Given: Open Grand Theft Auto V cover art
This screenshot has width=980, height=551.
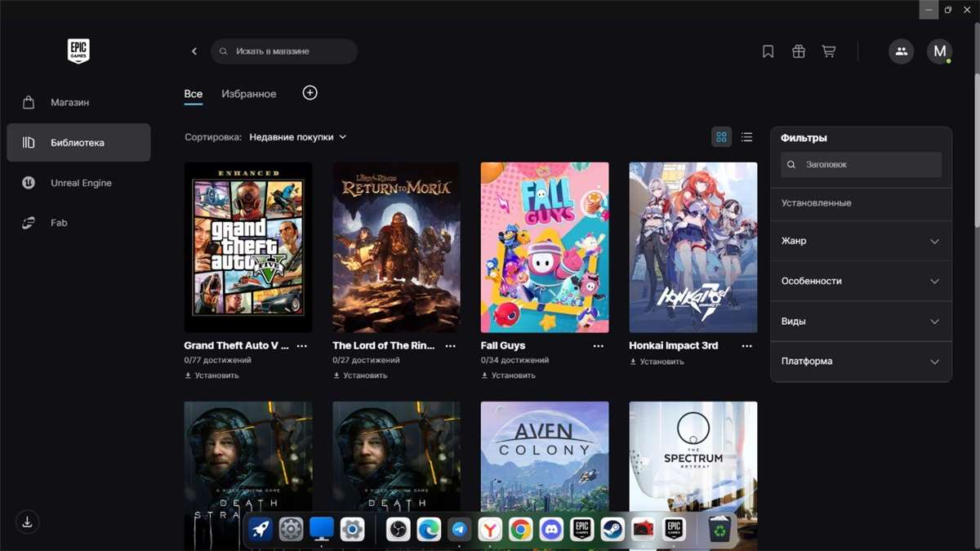Looking at the screenshot, I should [x=248, y=247].
